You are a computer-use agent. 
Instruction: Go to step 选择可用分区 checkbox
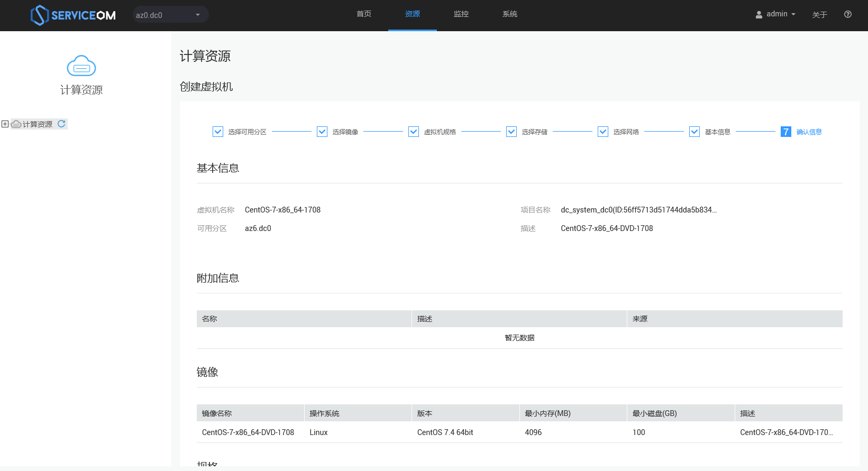coord(218,132)
